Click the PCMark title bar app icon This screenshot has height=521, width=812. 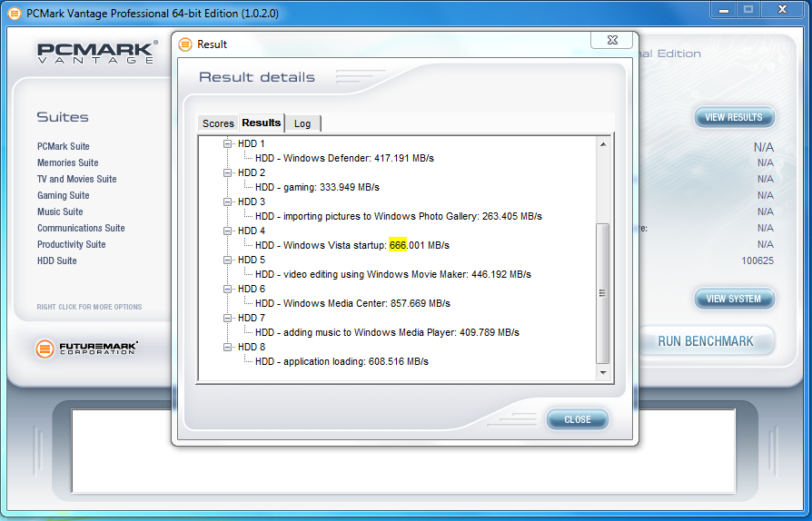15,14
